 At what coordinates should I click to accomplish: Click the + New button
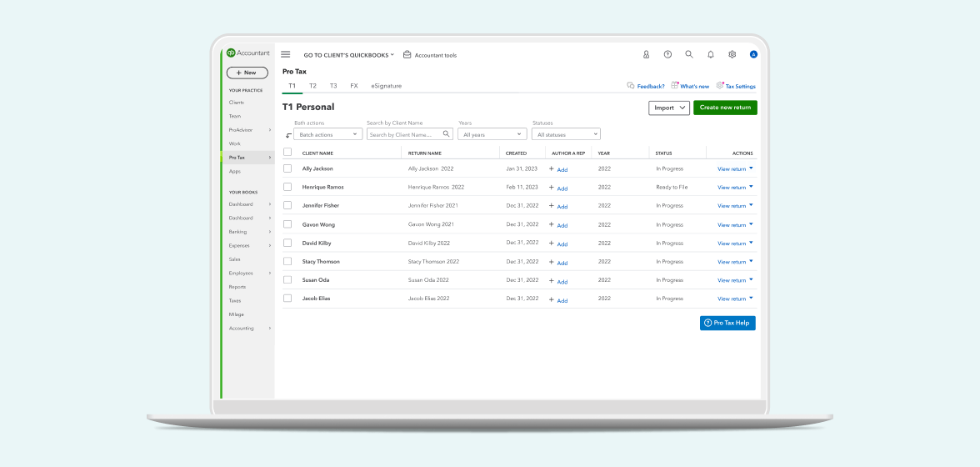(247, 73)
